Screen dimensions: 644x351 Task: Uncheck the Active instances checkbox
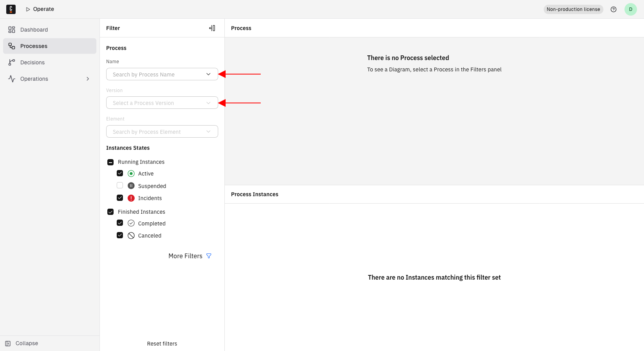point(120,173)
